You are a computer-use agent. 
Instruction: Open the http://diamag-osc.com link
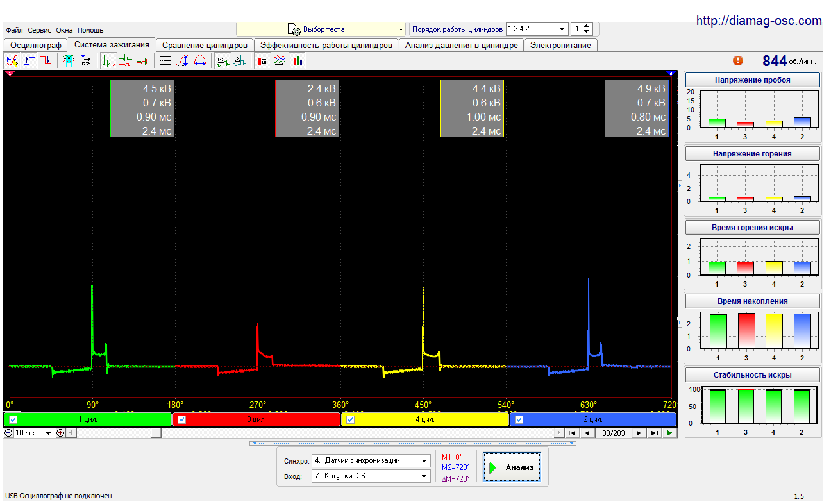point(759,21)
